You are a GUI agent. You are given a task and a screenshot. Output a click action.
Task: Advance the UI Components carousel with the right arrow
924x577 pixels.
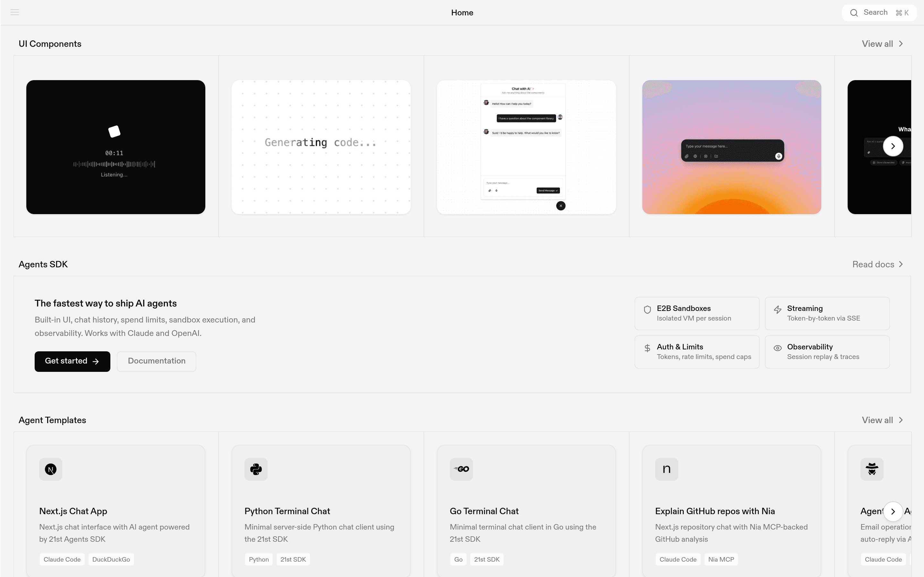(893, 146)
